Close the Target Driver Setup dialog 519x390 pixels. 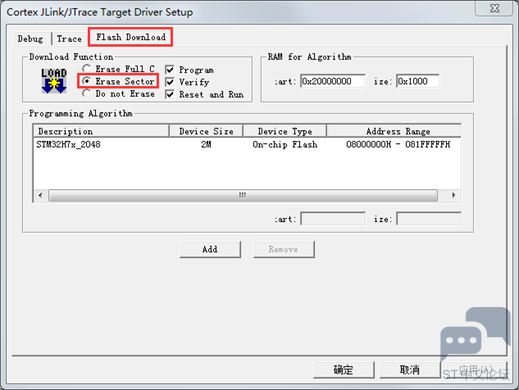[494, 8]
